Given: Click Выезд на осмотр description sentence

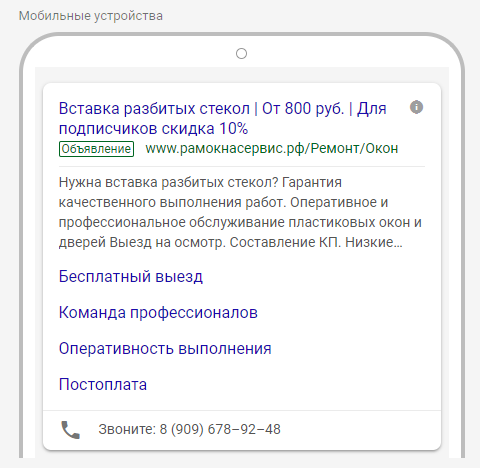Looking at the screenshot, I should pyautogui.click(x=165, y=242).
